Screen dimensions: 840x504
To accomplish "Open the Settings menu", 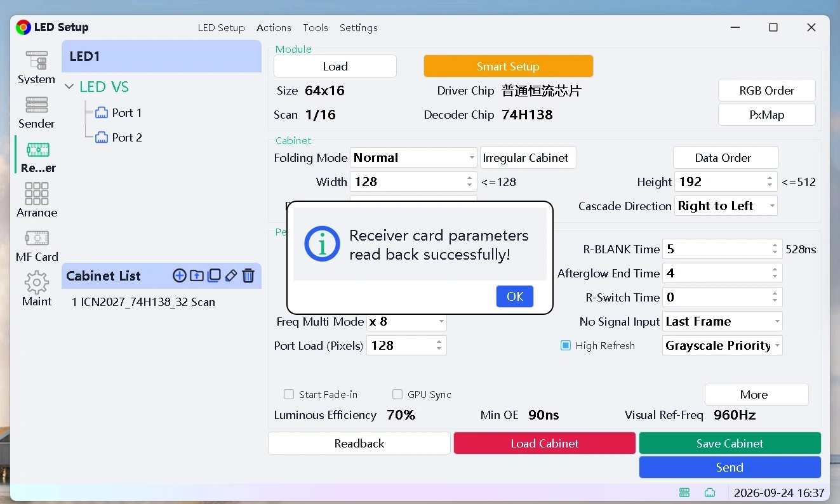I will (359, 28).
